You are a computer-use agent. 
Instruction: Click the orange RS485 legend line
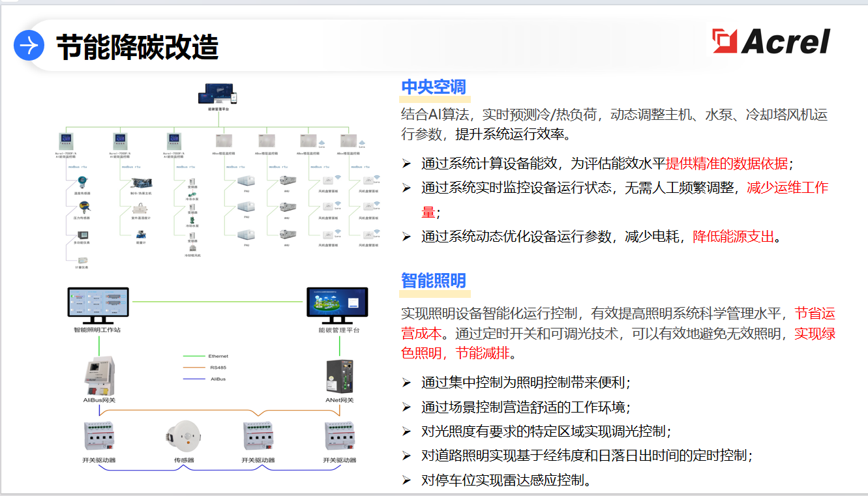pyautogui.click(x=194, y=368)
